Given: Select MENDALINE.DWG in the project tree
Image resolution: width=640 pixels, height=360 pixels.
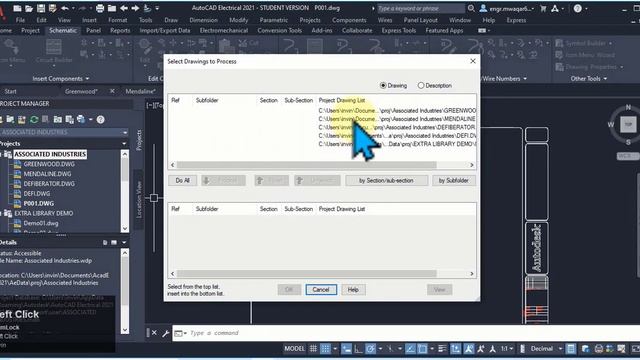Looking at the screenshot, I should (47, 174).
